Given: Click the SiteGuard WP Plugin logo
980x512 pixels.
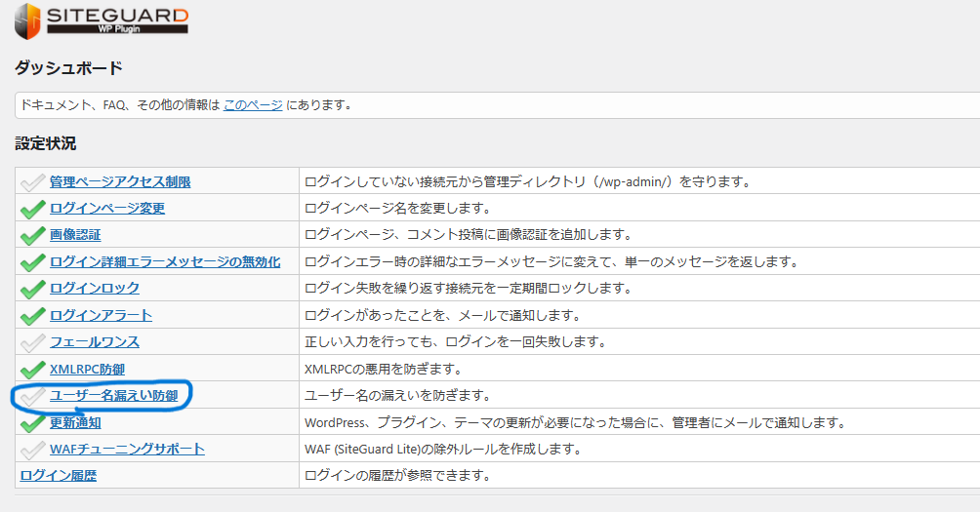Looking at the screenshot, I should [102, 21].
